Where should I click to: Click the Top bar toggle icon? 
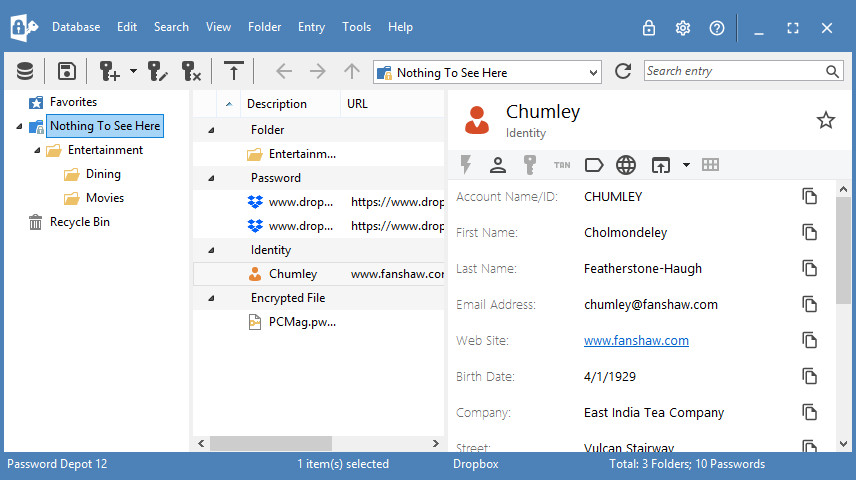tap(234, 72)
